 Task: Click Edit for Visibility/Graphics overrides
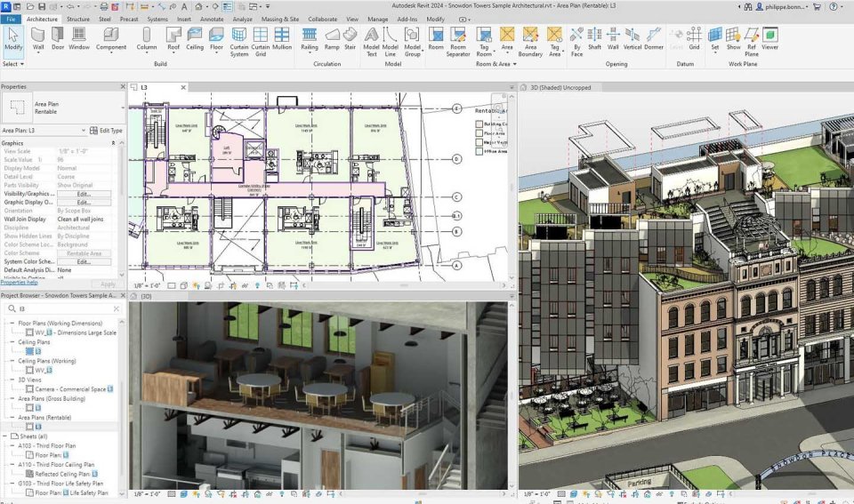84,193
